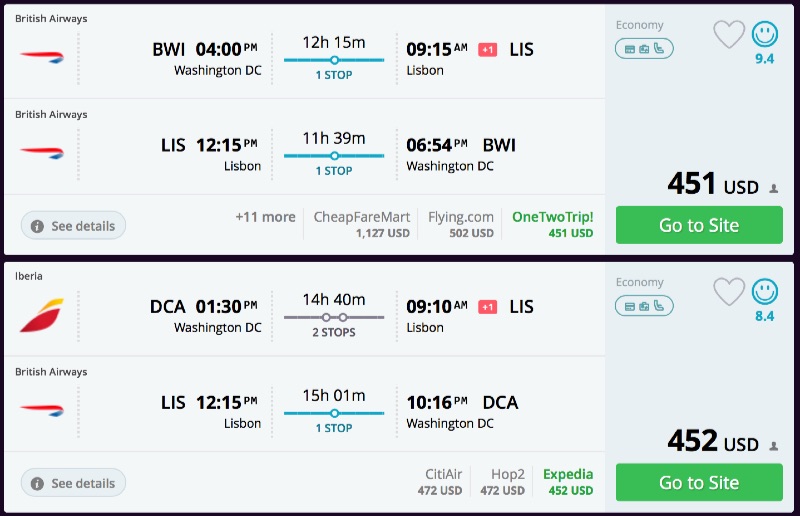Click the 9.4 rating smiley face

pos(765,35)
